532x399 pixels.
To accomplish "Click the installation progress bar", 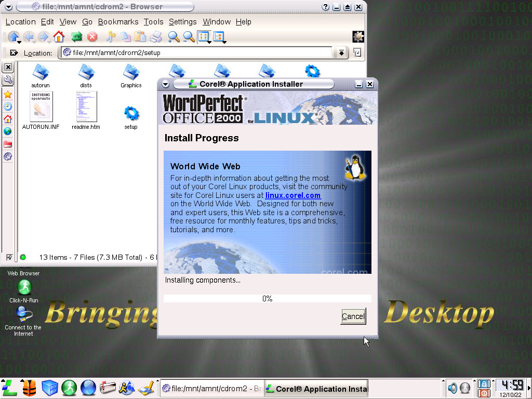I will point(267,299).
